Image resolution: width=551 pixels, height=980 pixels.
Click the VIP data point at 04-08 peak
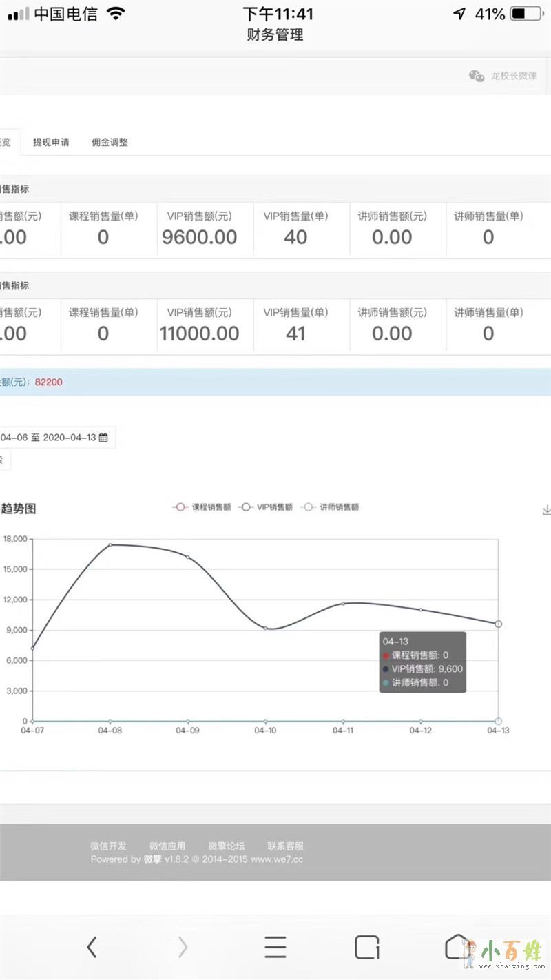pyautogui.click(x=110, y=544)
